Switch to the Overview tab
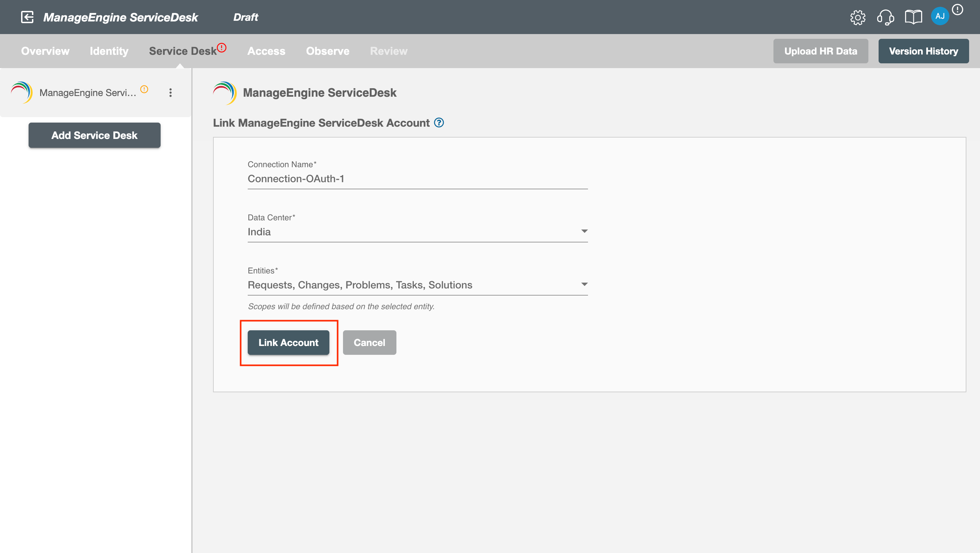This screenshot has height=553, width=980. 45,50
